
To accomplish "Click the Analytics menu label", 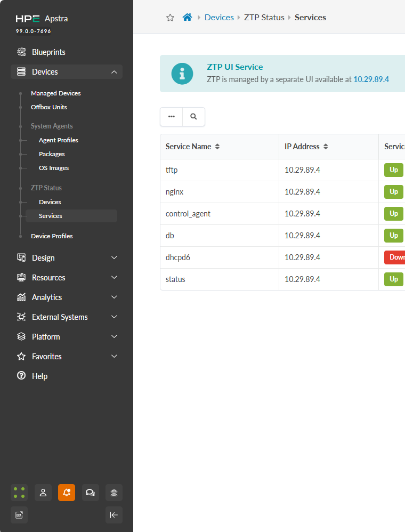I will click(x=47, y=297).
